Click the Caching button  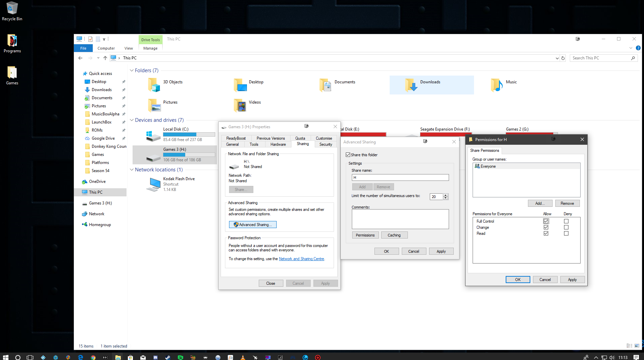(x=394, y=235)
